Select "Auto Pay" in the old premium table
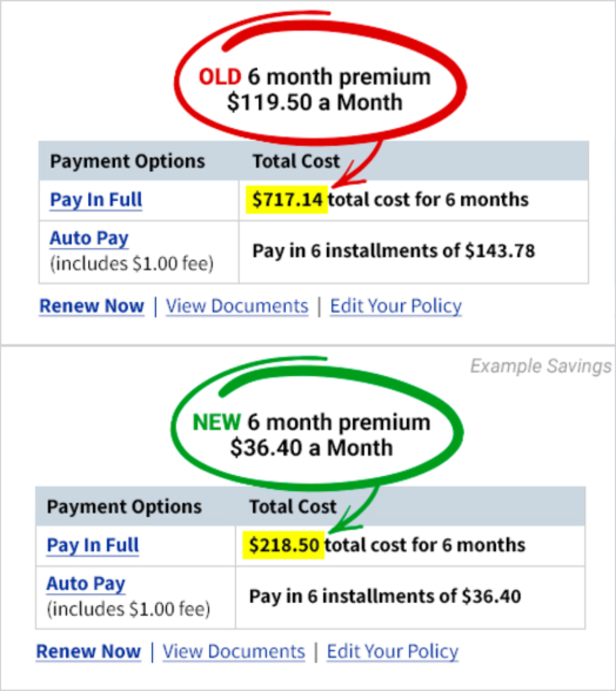This screenshot has width=616, height=691. [x=88, y=238]
